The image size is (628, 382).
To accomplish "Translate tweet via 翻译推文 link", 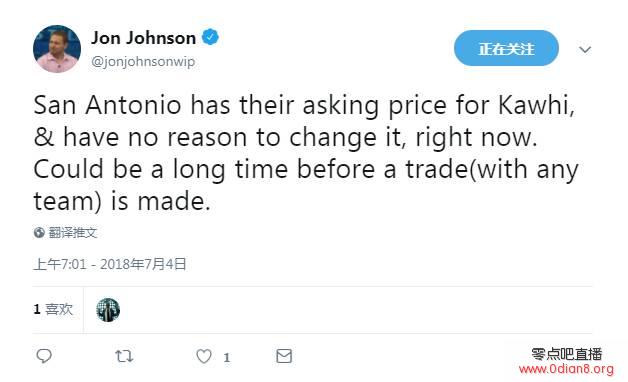I will (x=72, y=232).
